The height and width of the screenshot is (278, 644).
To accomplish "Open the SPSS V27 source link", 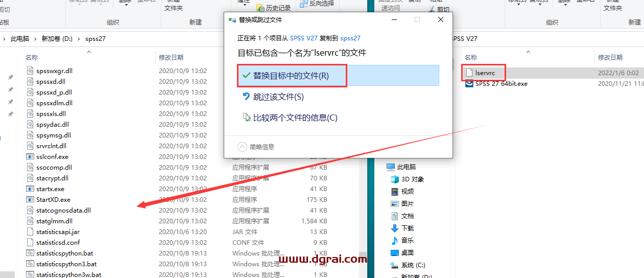I will pos(304,38).
